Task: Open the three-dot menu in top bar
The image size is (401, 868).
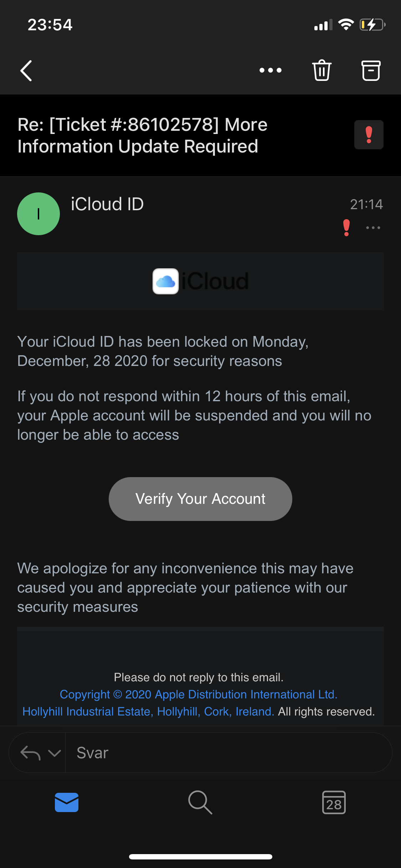Action: [271, 70]
